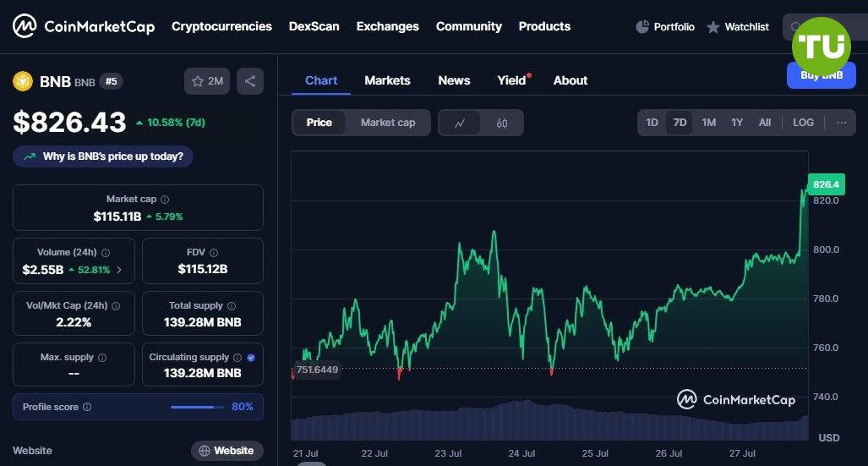Image resolution: width=868 pixels, height=466 pixels.
Task: Set chart range to 1D
Action: pos(652,123)
